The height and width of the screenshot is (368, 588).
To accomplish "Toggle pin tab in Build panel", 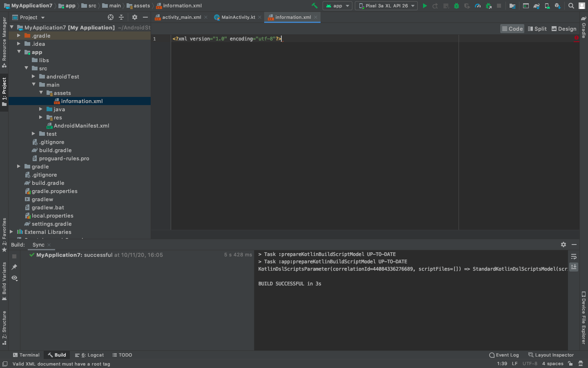I will pos(14,267).
